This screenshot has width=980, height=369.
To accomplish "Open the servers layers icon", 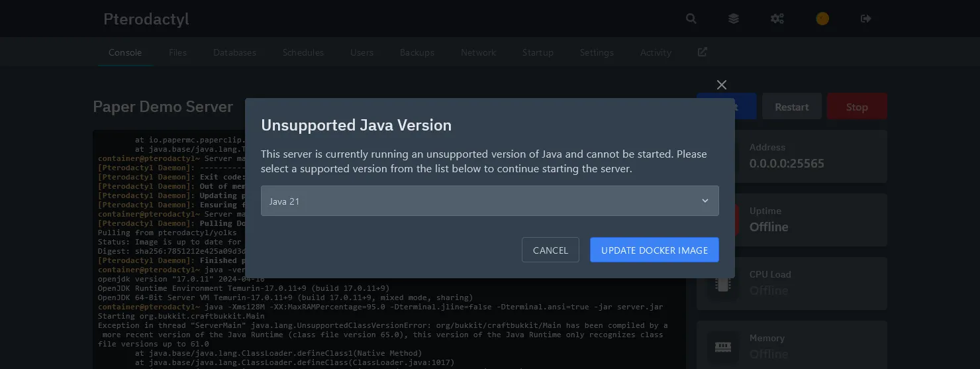I will point(734,19).
